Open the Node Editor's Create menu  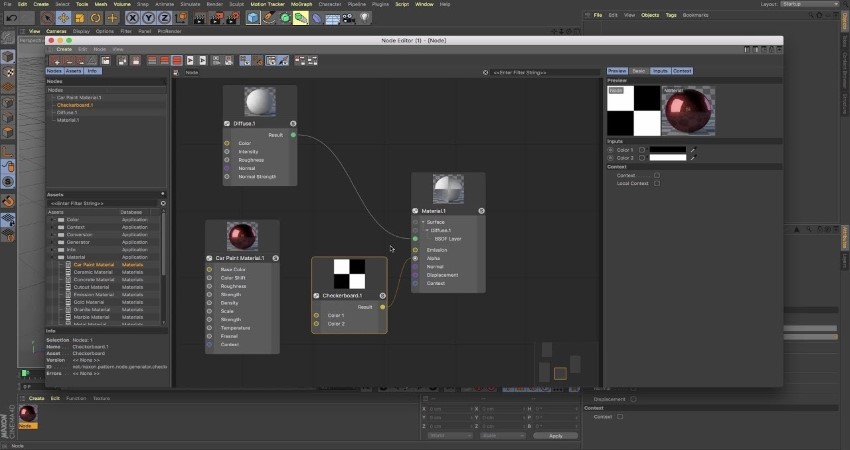click(x=64, y=49)
